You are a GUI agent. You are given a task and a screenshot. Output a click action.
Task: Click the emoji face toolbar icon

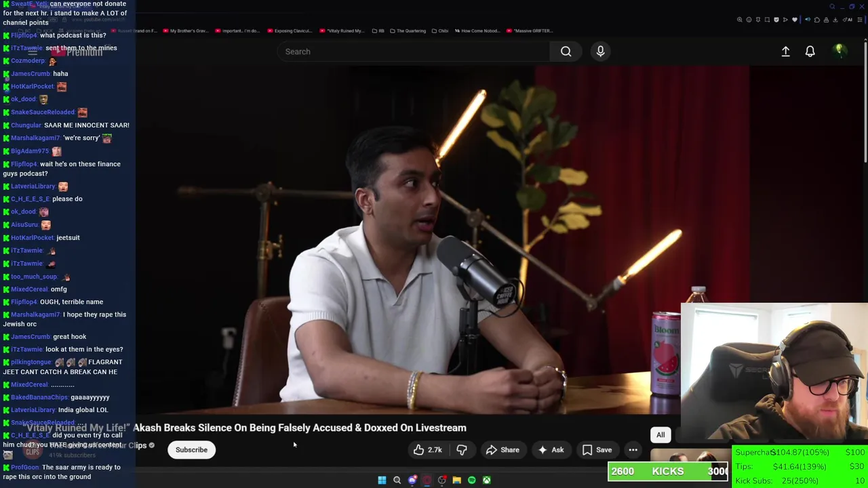pyautogui.click(x=749, y=20)
